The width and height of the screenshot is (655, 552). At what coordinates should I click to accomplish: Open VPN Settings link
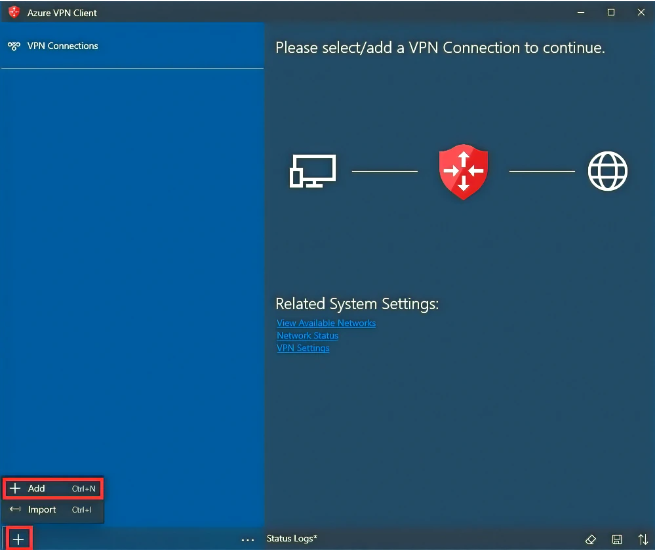303,348
